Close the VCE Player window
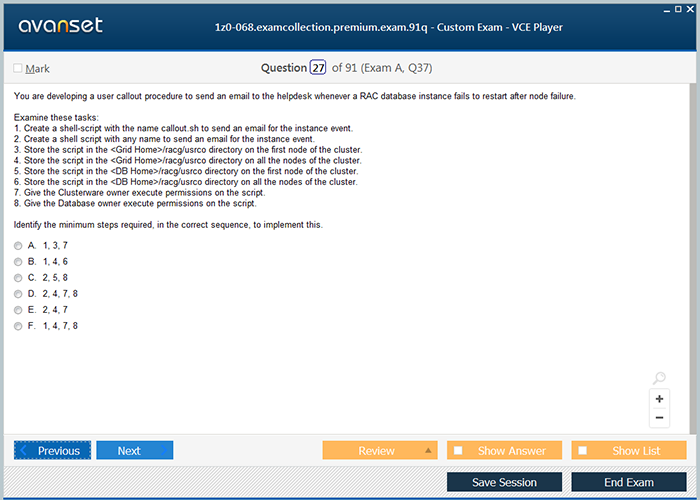 692,8
